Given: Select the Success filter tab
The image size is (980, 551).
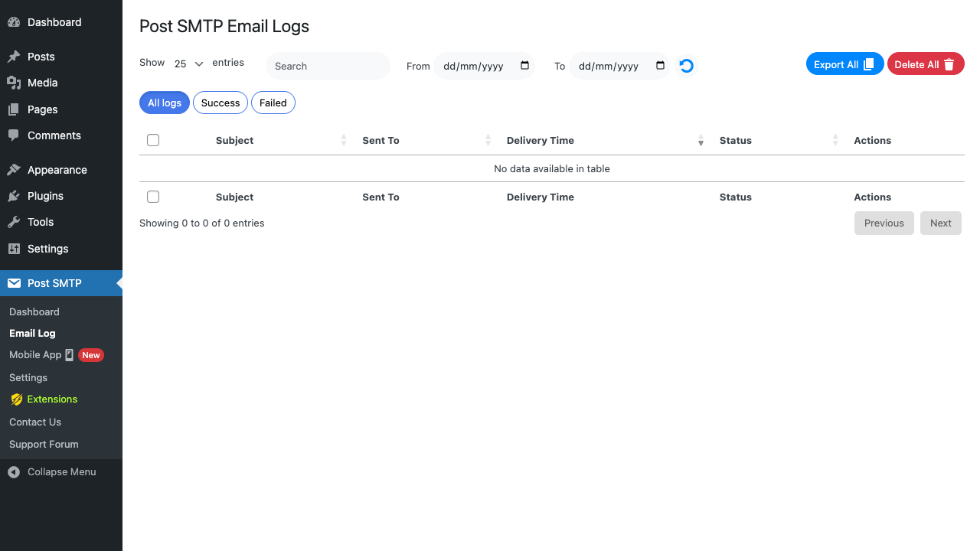Looking at the screenshot, I should pos(220,103).
